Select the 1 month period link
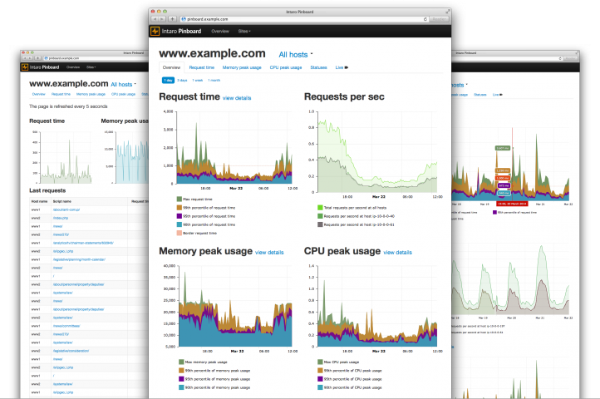 pos(214,80)
